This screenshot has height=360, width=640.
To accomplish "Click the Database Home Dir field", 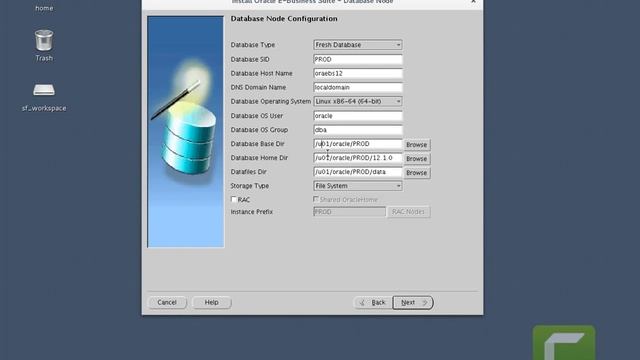I will 358,158.
